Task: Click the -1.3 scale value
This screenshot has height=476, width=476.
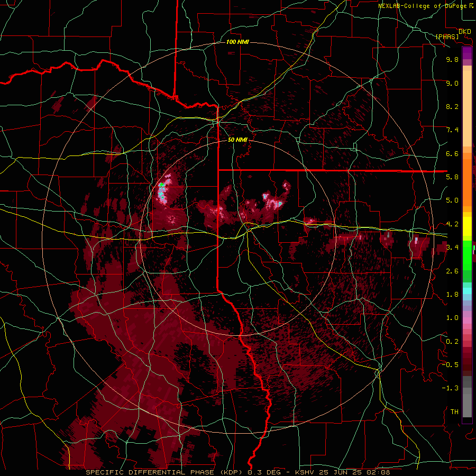Action: coord(450,388)
